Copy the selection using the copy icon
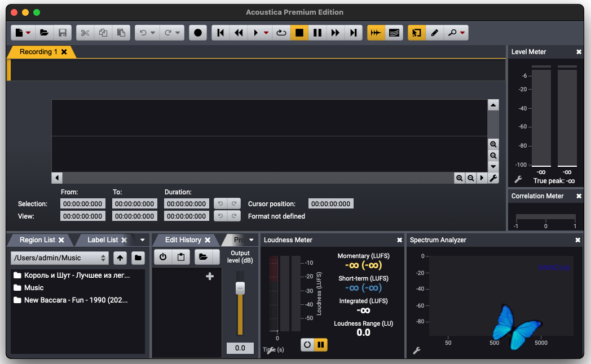This screenshot has height=364, width=591. [x=103, y=33]
